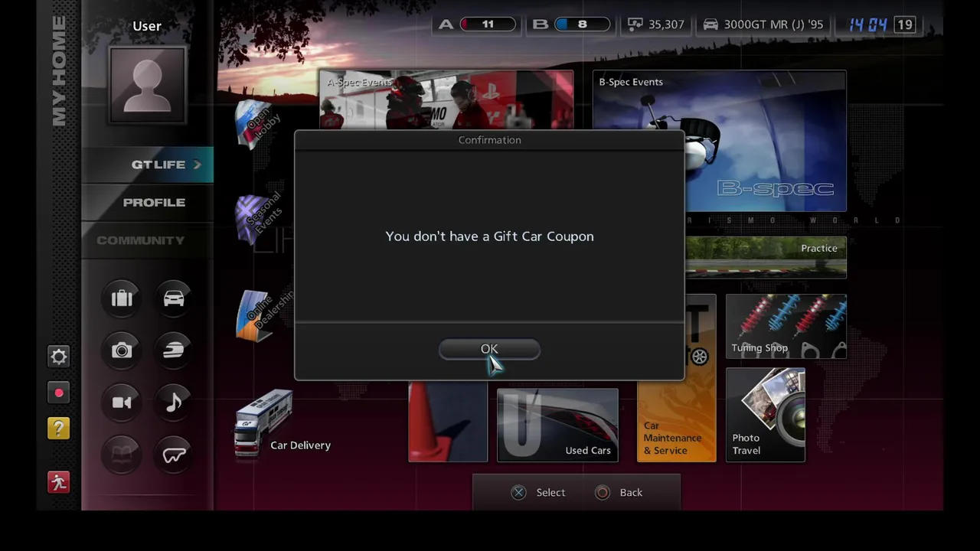Open the Open Lobby tile

tap(258, 123)
